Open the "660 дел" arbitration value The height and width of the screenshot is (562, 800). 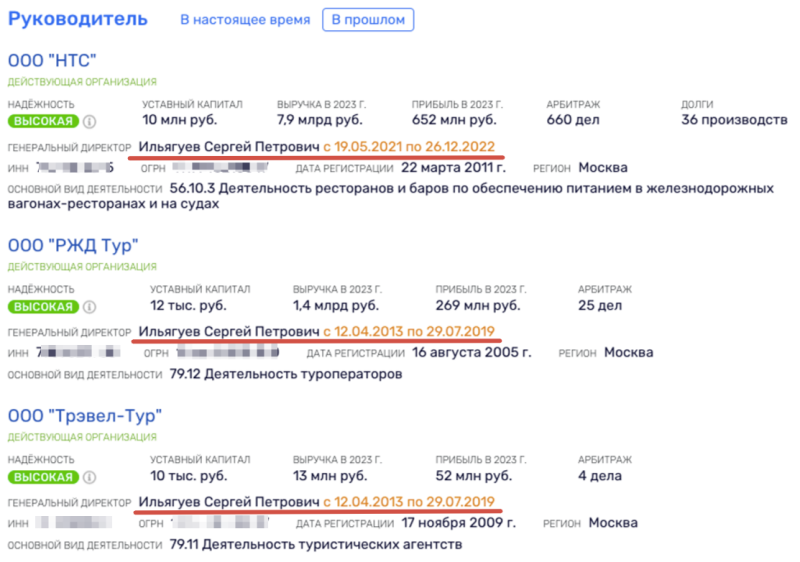pos(575,121)
